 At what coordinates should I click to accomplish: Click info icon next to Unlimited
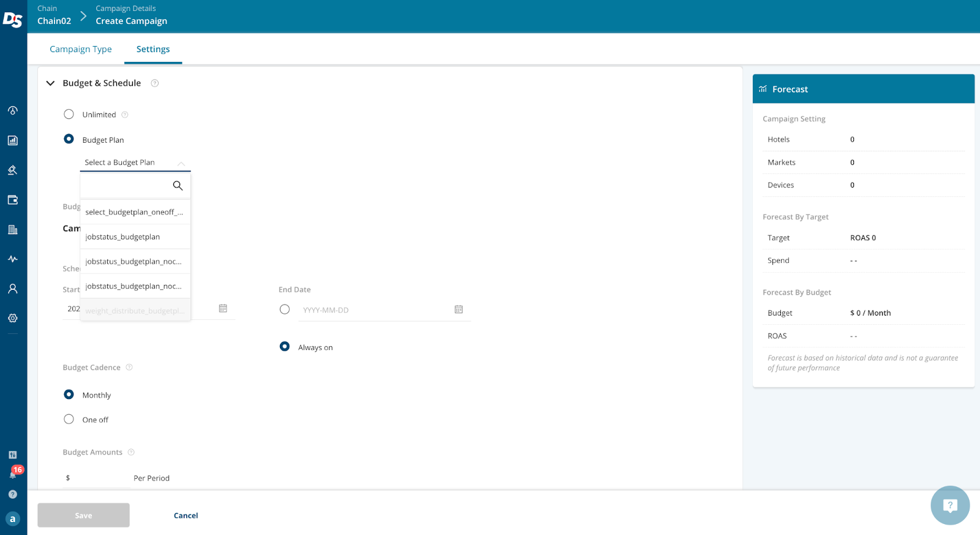(125, 115)
